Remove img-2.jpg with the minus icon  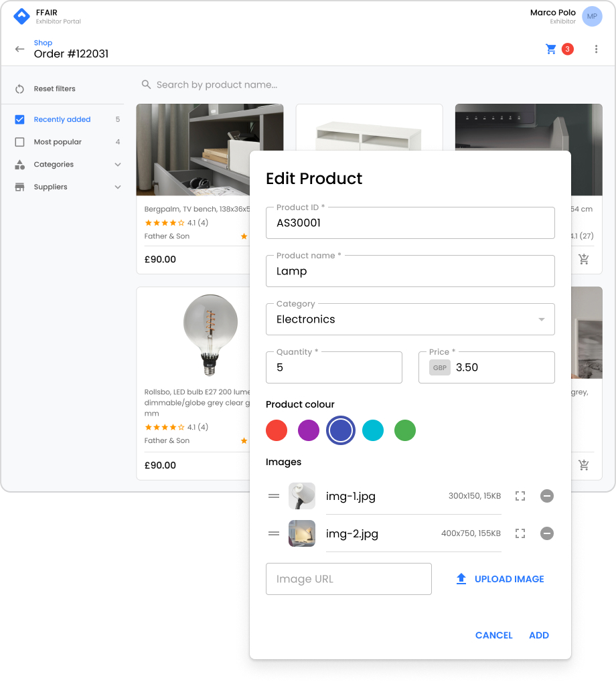tap(547, 533)
